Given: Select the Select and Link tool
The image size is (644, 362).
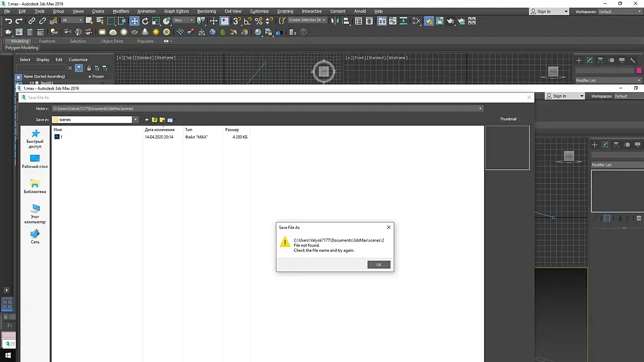Looking at the screenshot, I should point(32,21).
